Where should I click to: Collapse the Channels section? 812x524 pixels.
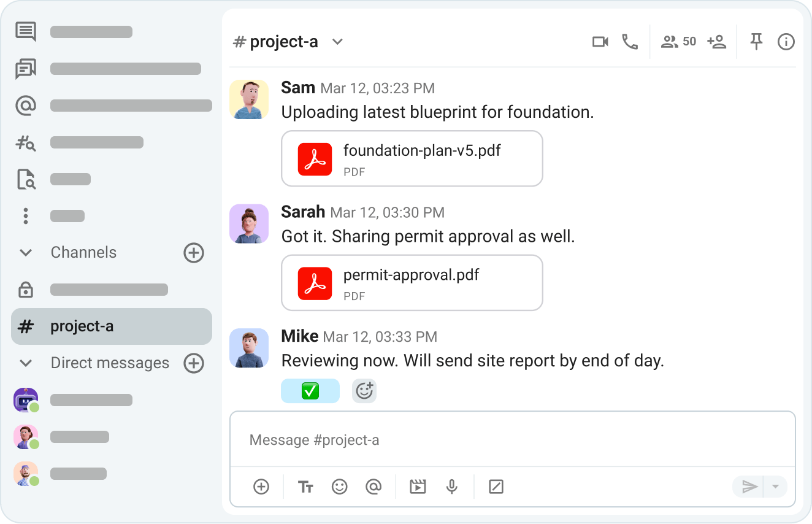[25, 252]
